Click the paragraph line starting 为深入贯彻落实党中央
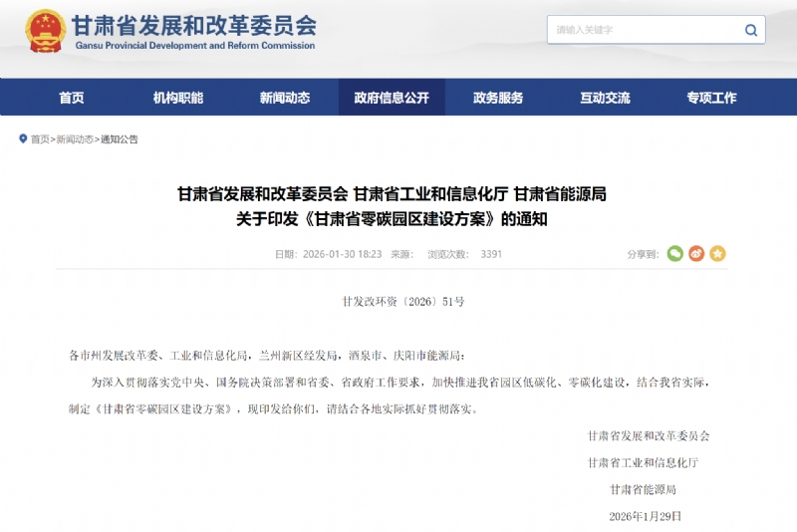Image resolution: width=797 pixels, height=532 pixels. pos(400,383)
